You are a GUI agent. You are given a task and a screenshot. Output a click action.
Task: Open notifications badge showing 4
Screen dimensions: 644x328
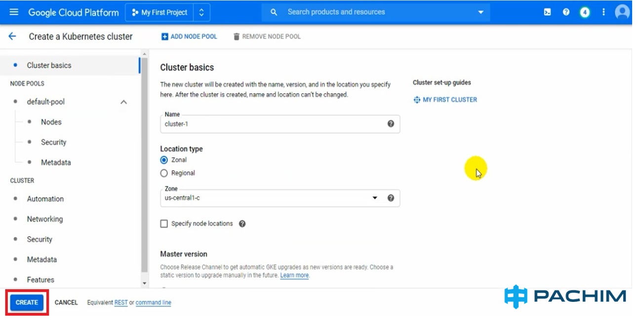click(x=585, y=12)
